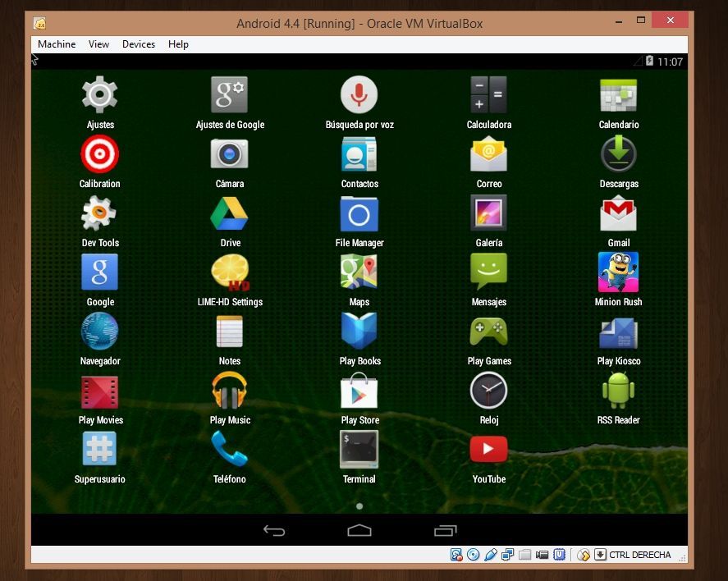Open the Google search app
Screen dimensions: 728x581
click(x=99, y=272)
